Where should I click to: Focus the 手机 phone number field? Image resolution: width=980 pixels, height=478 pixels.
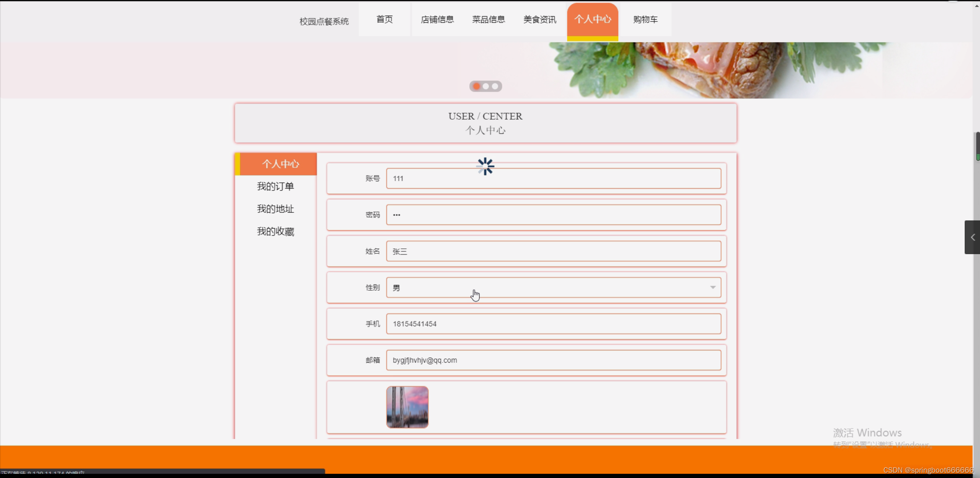pos(554,324)
